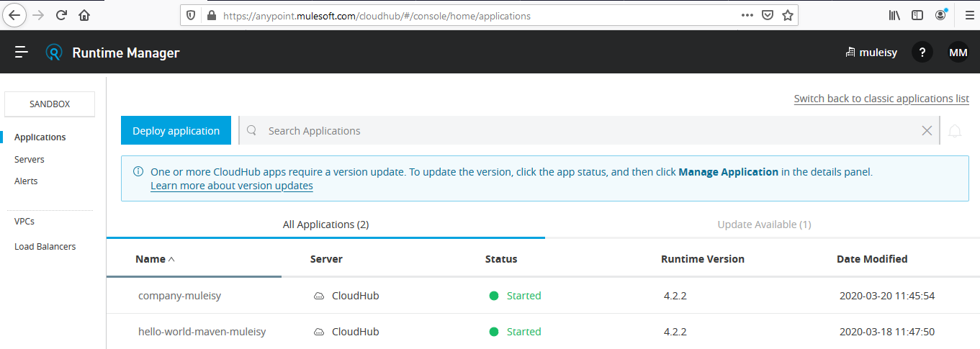Toggle the browser sidebar view
Viewport: 980px width, 349px height.
coord(917,15)
